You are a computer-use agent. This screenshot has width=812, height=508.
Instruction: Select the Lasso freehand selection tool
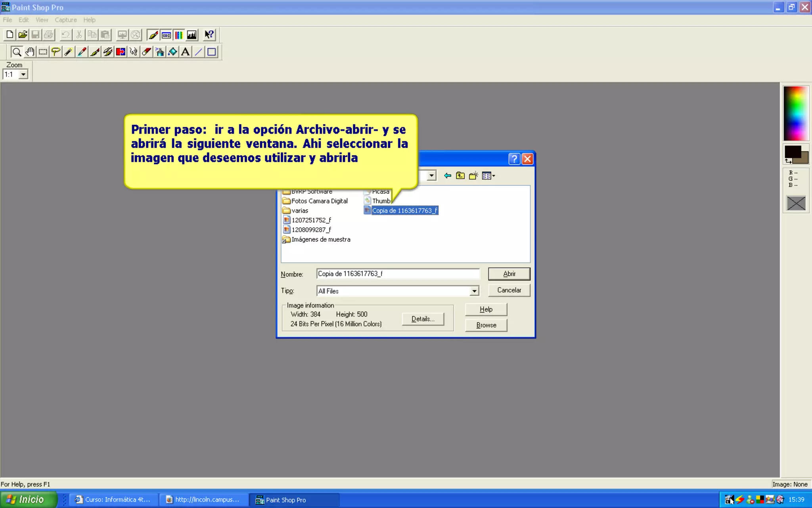click(56, 52)
